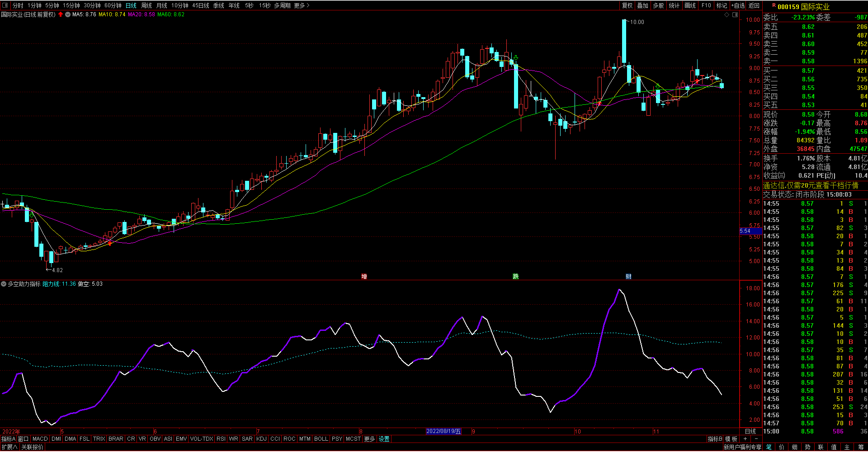Click the R badge next to stock code 000159

[774, 5]
